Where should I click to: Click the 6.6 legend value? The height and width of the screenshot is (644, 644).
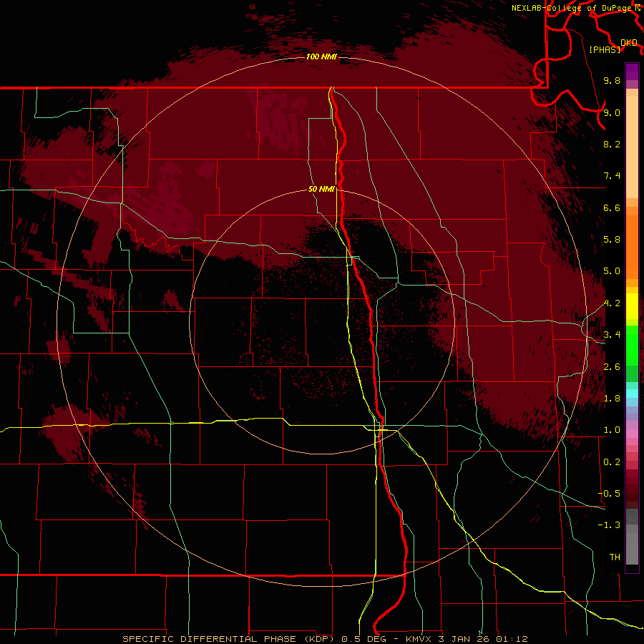612,208
